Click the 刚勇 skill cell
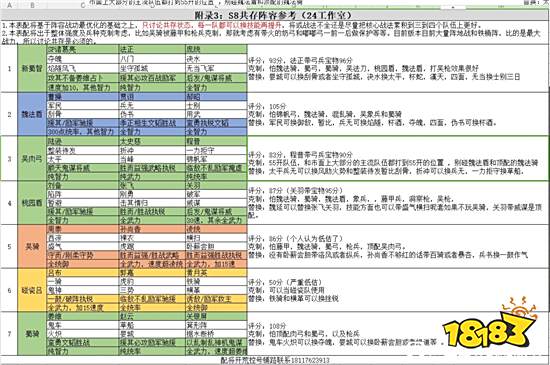This screenshot has width=550, height=365. click(152, 194)
